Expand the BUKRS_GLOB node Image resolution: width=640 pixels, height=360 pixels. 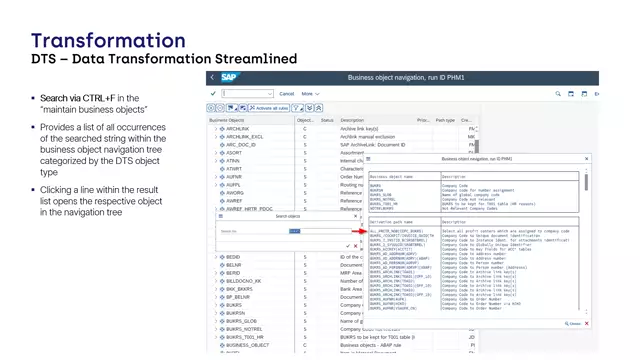216,321
